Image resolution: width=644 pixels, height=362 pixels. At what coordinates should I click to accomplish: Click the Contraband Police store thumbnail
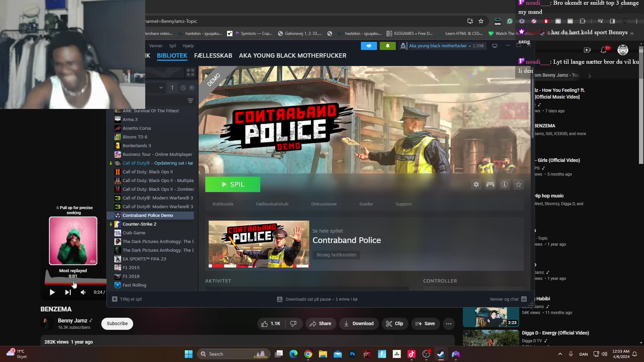pos(259,244)
